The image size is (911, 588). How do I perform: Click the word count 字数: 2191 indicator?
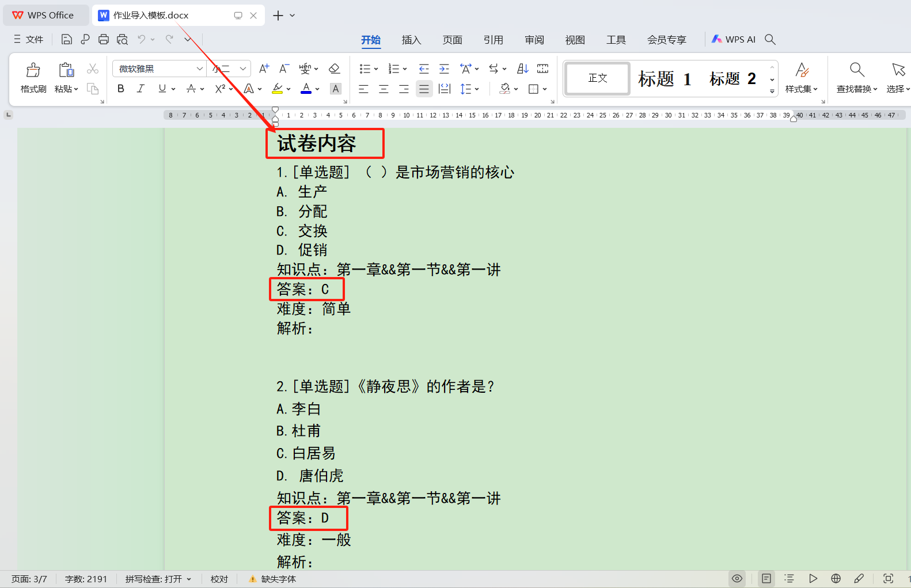(86, 579)
